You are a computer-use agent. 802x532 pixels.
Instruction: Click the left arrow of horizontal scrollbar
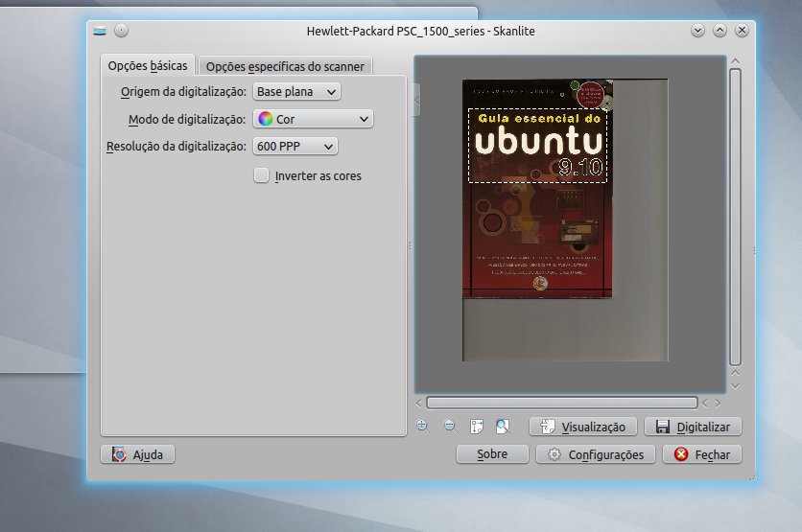point(419,404)
